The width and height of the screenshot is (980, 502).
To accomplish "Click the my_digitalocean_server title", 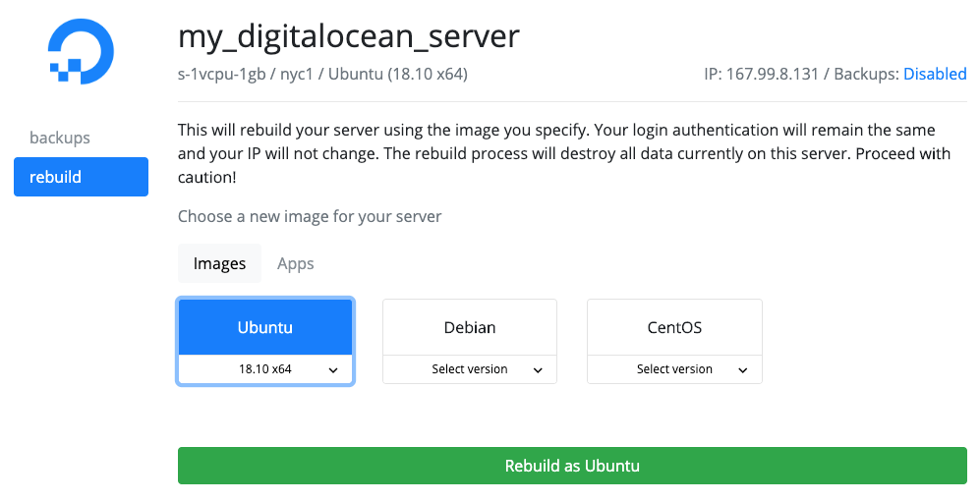I will [x=349, y=36].
